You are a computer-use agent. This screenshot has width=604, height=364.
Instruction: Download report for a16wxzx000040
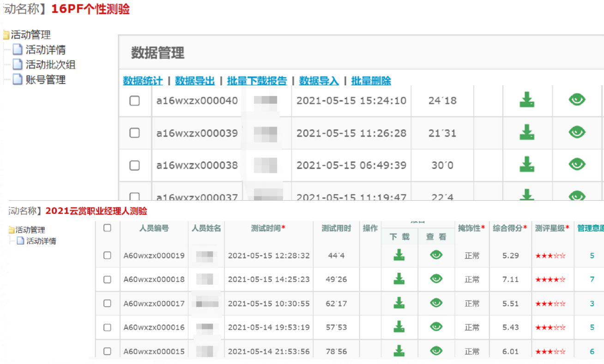tap(527, 100)
